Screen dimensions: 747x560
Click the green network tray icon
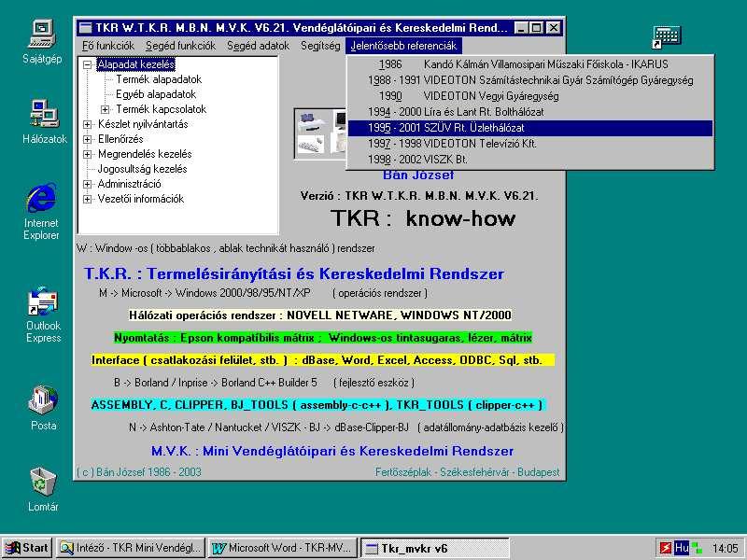pyautogui.click(x=697, y=548)
